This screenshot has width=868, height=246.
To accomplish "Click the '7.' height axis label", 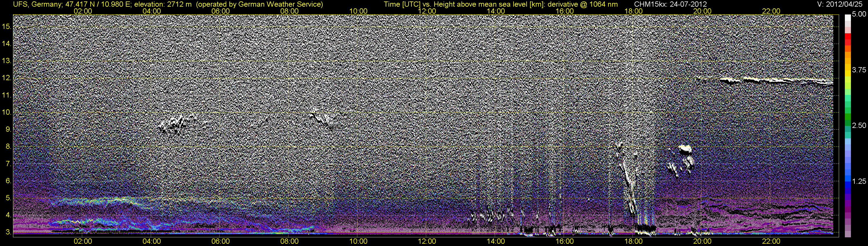I will point(9,164).
